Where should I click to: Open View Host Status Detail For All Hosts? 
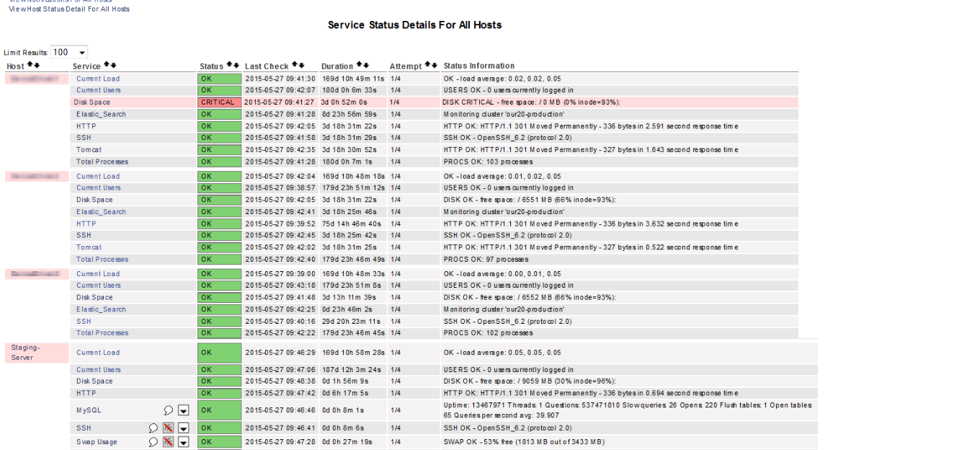point(69,9)
